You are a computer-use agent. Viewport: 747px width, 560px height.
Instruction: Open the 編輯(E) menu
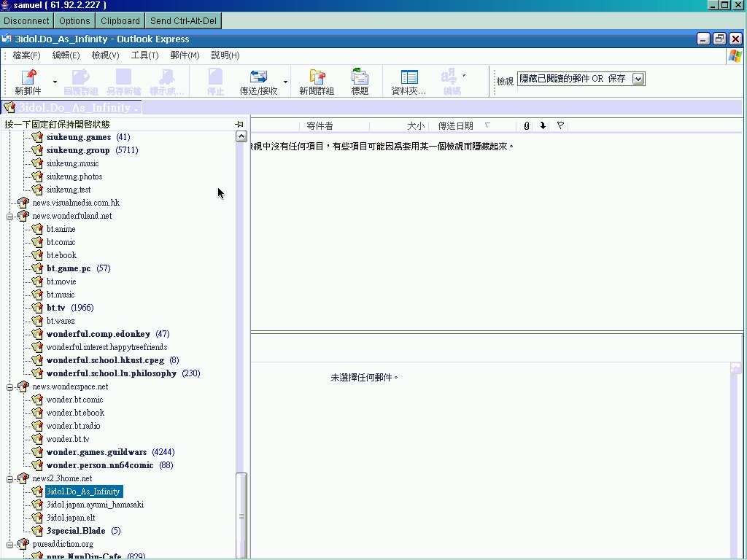tap(66, 55)
